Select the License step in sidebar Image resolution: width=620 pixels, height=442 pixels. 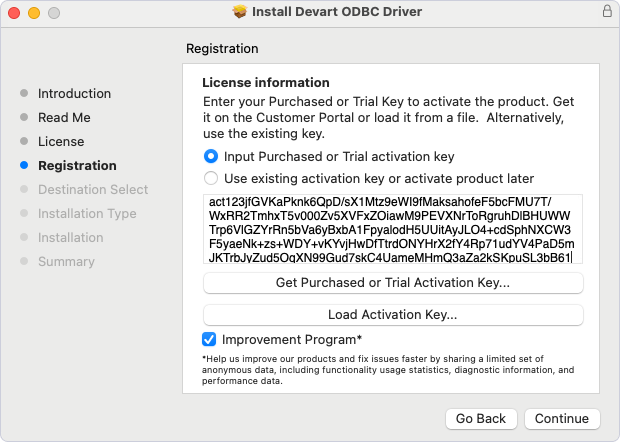(x=61, y=142)
